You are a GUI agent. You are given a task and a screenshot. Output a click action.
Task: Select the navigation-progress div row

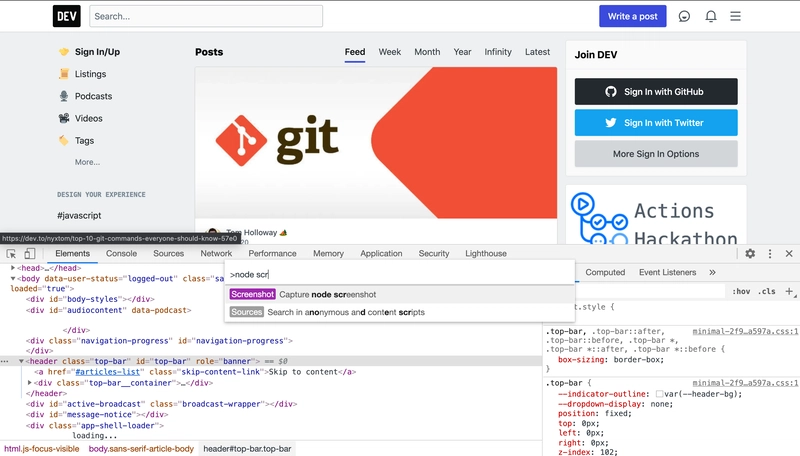click(160, 341)
